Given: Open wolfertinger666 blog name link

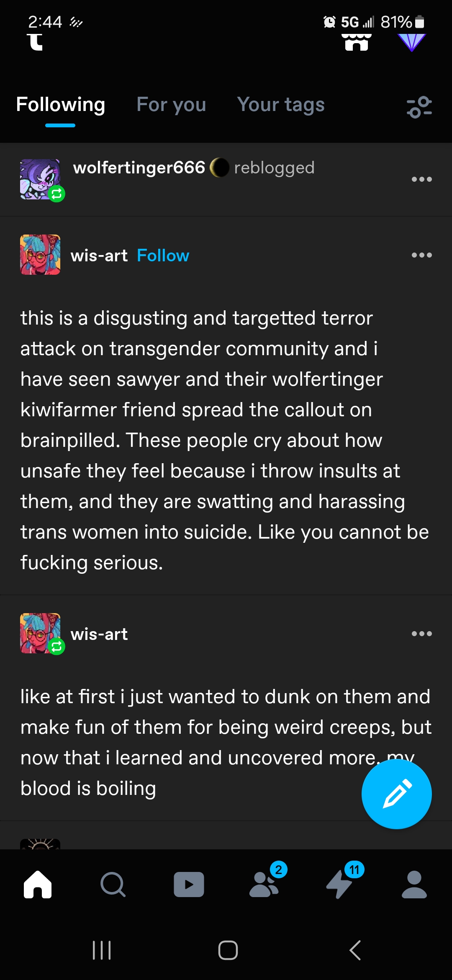Looking at the screenshot, I should tap(139, 168).
